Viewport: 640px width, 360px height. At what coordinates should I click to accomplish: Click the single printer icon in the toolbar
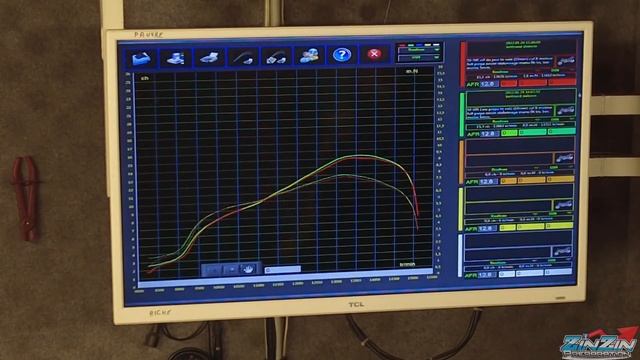[209, 58]
